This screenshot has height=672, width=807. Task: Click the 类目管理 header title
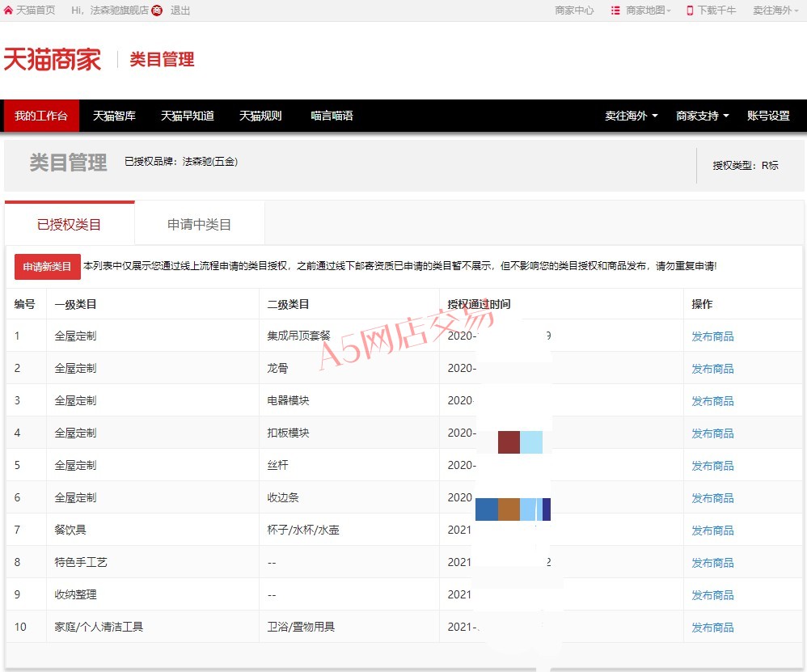tap(69, 163)
